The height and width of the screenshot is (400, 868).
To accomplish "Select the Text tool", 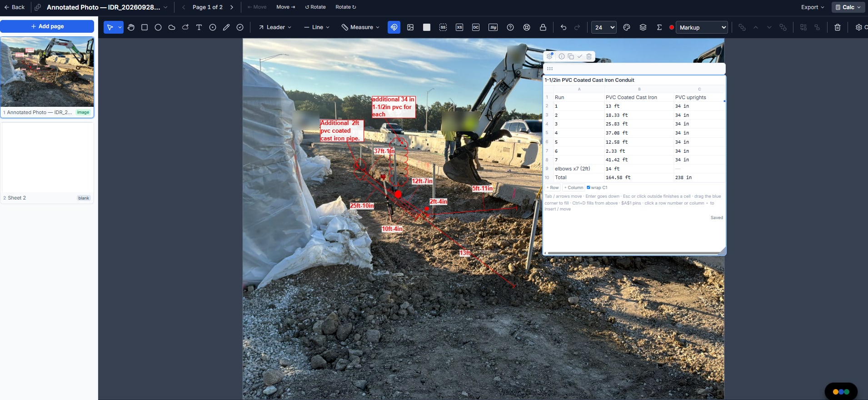I will tap(199, 27).
